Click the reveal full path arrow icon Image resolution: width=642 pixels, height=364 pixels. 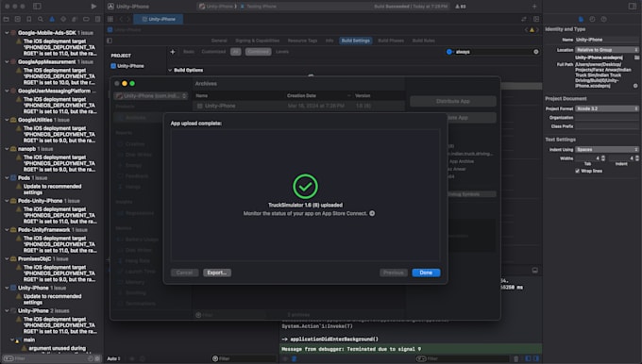[x=635, y=86]
